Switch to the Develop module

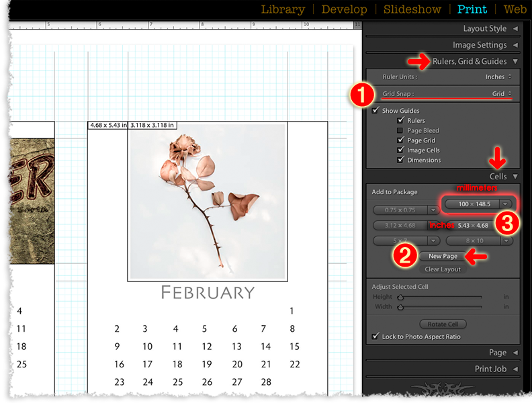click(x=344, y=9)
